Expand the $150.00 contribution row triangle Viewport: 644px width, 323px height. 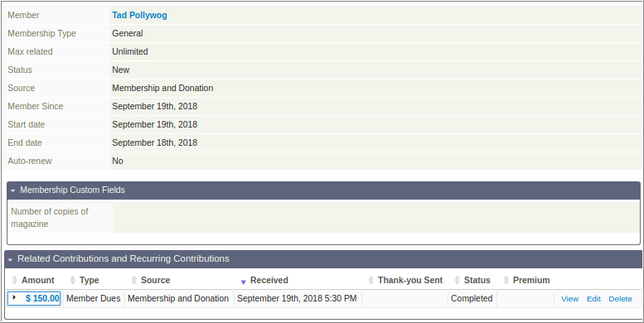[14, 297]
